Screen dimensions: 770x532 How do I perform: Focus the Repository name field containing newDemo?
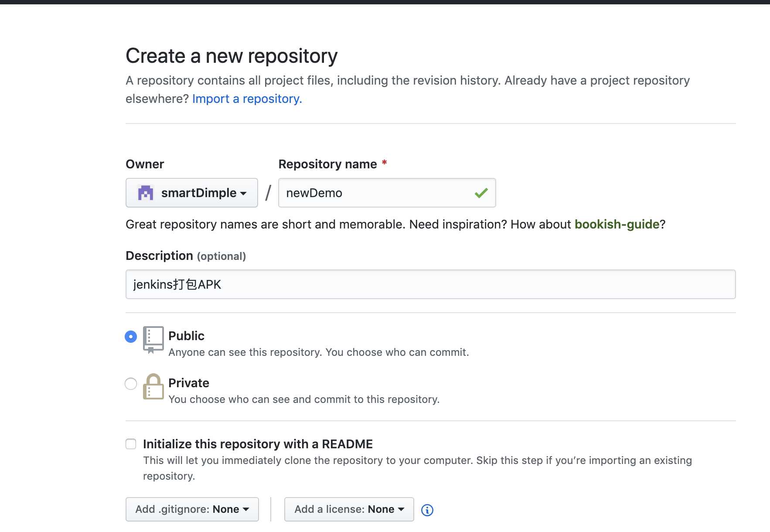tap(387, 193)
